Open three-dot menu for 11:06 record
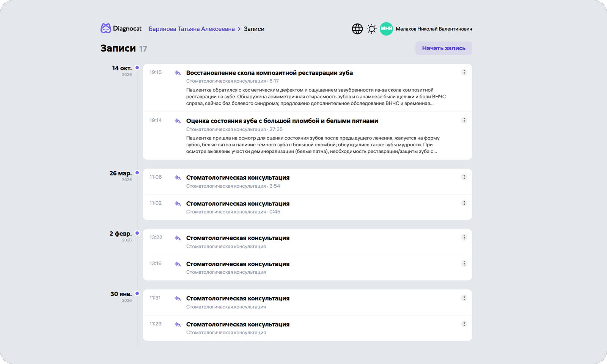The height and width of the screenshot is (364, 607). click(x=464, y=177)
